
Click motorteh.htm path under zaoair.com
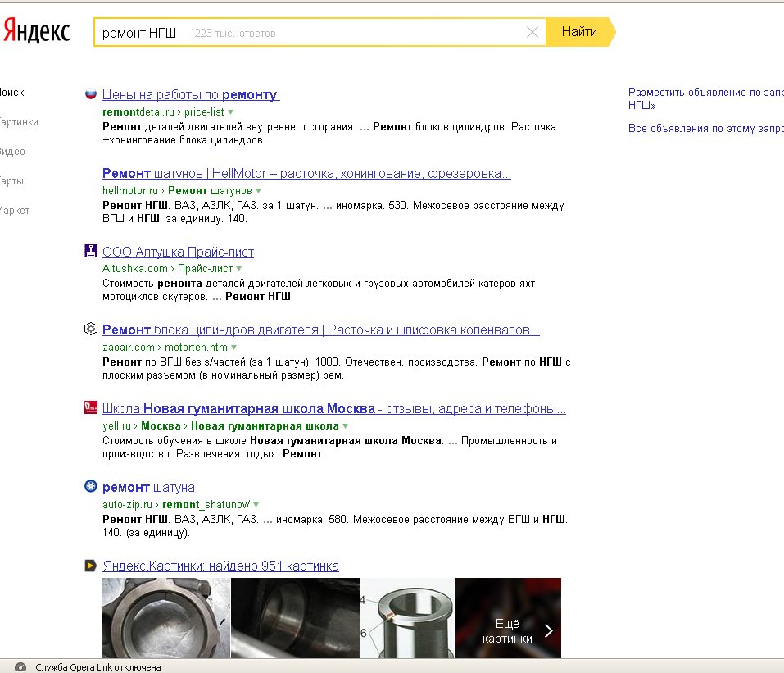pyautogui.click(x=196, y=348)
